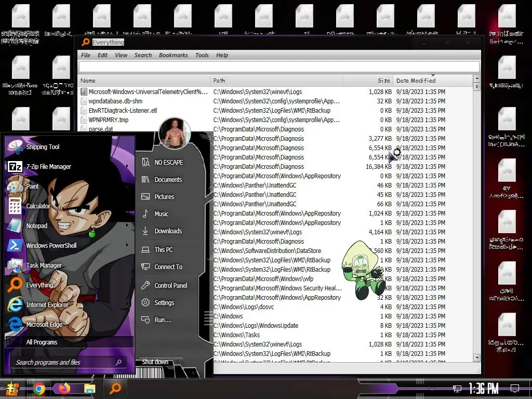Open Google Chrome from taskbar
The width and height of the screenshot is (532, 399).
pos(39,389)
